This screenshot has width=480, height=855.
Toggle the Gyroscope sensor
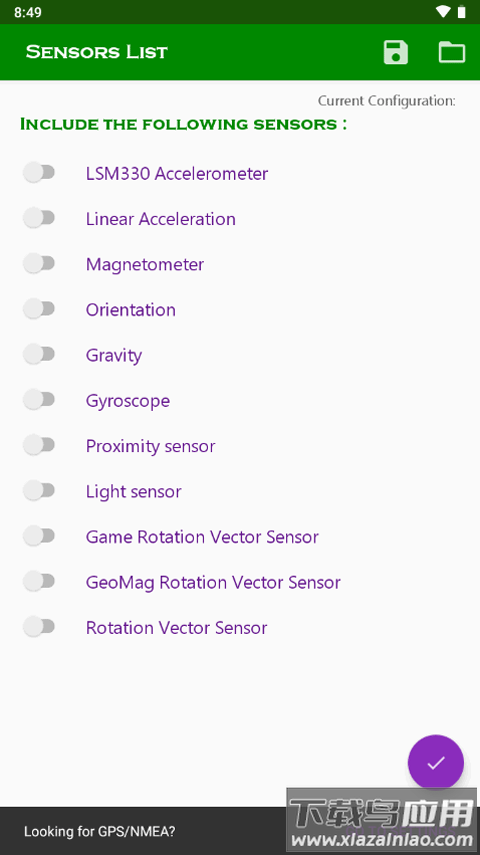pos(39,400)
